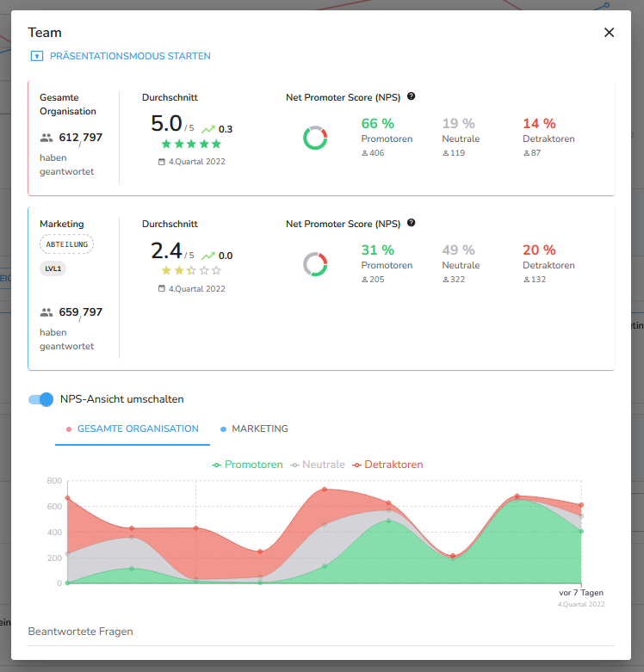Viewport: 644px width, 672px height.
Task: Click NPS help icon in Marketing card
Action: (411, 223)
